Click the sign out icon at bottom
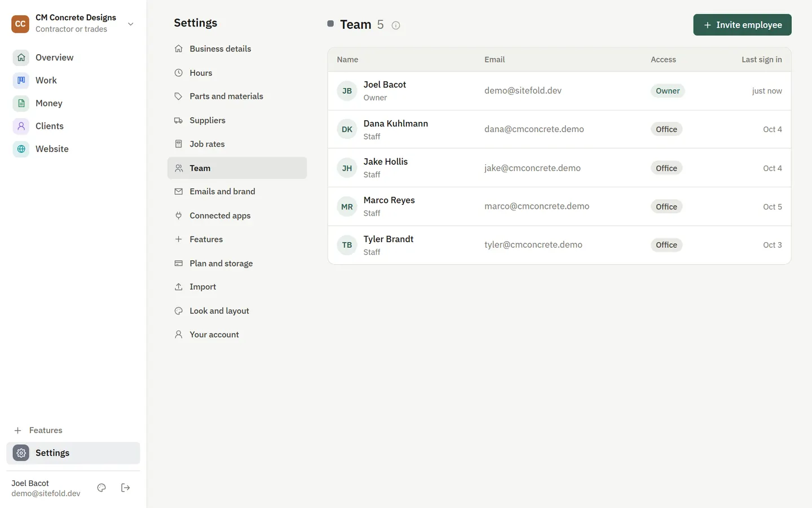Viewport: 812px width, 508px height. pyautogui.click(x=126, y=488)
